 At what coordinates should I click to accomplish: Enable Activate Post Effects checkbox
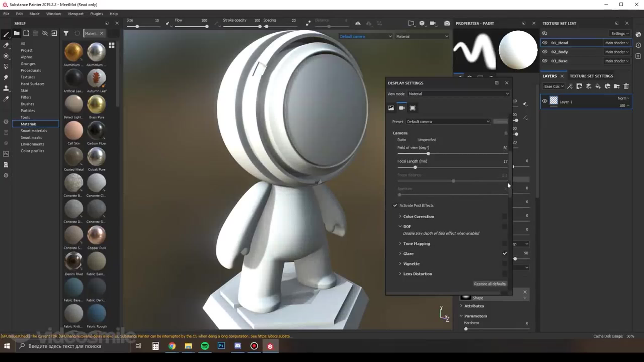click(395, 205)
